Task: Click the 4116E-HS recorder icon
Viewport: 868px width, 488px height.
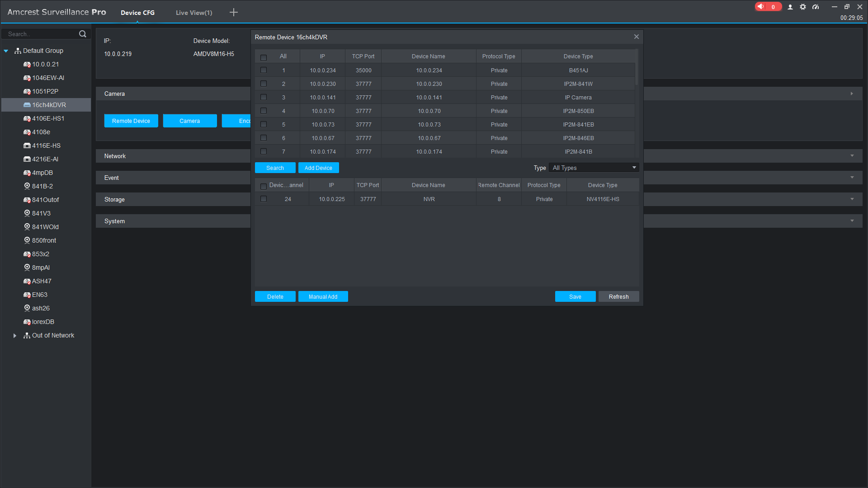Action: click(x=27, y=145)
